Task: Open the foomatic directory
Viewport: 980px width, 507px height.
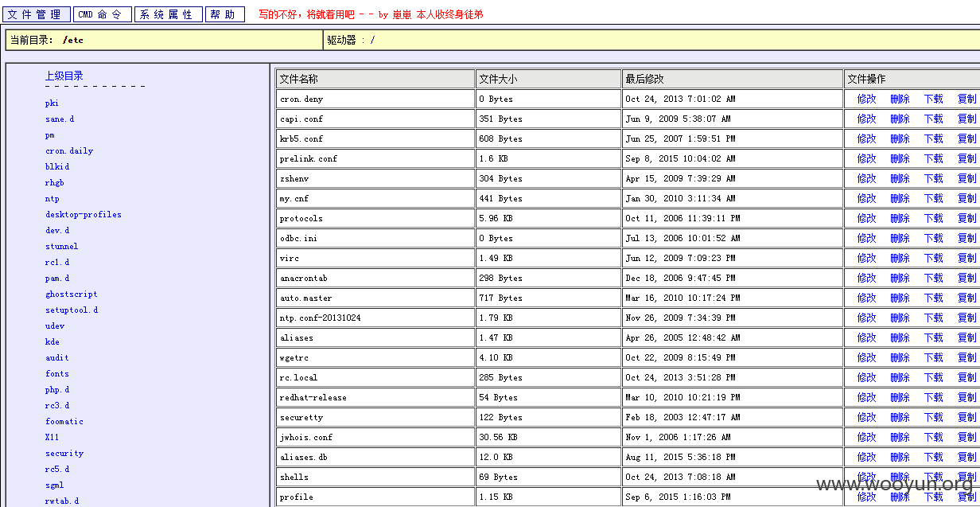Action: pos(64,422)
